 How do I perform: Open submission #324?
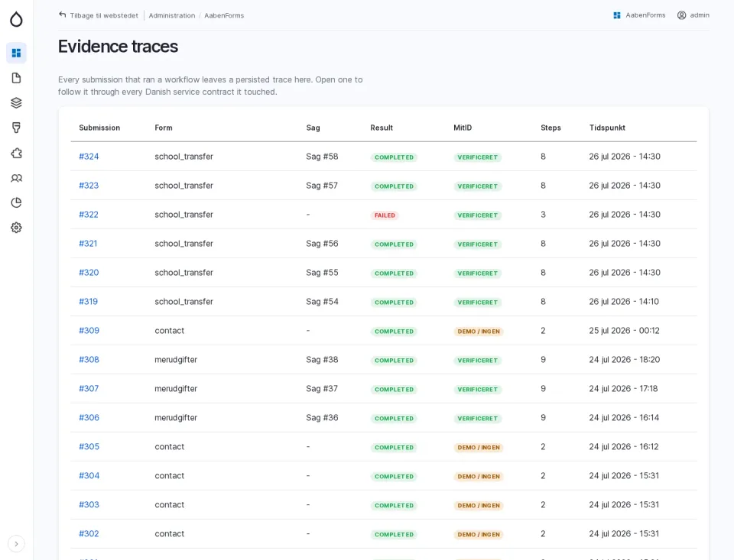[x=89, y=157]
